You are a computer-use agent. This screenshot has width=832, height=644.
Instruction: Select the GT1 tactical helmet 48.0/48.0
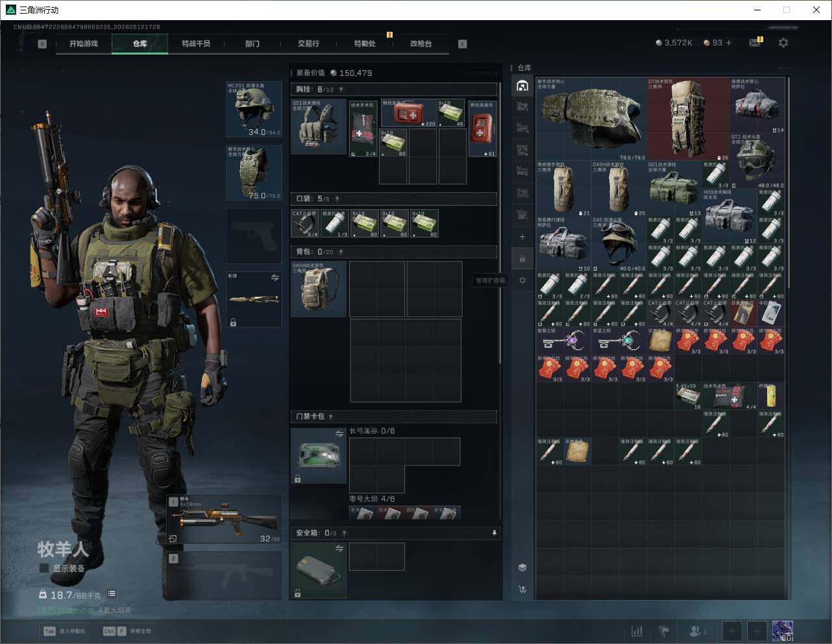pos(757,161)
